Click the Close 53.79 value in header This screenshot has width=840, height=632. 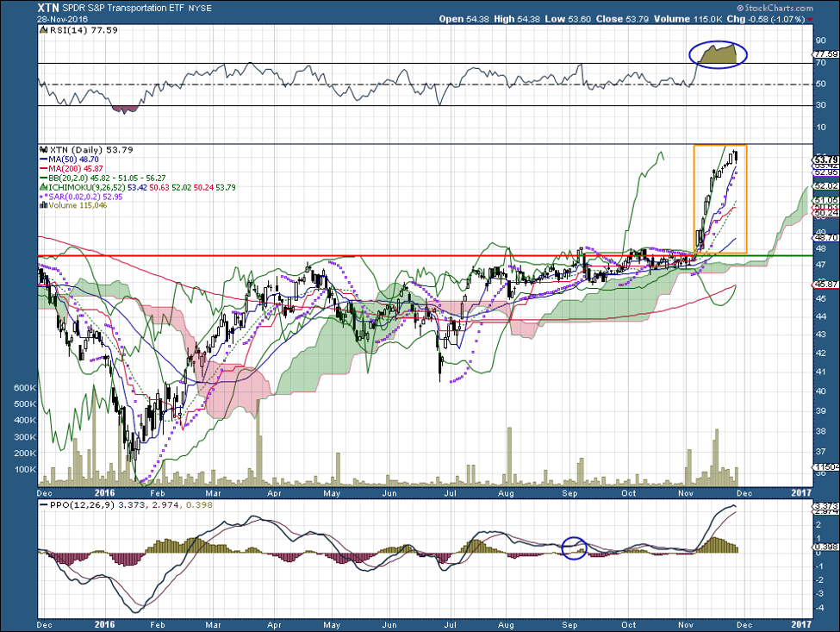[x=622, y=19]
